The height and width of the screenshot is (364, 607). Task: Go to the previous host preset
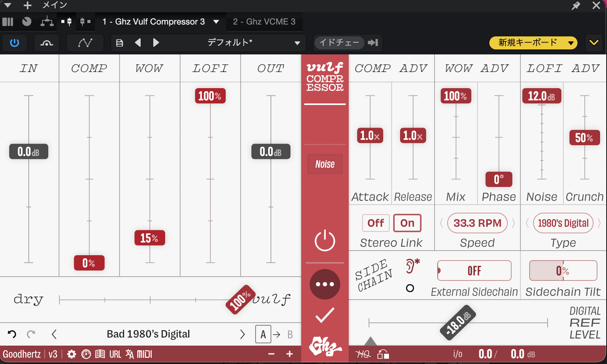pyautogui.click(x=138, y=43)
